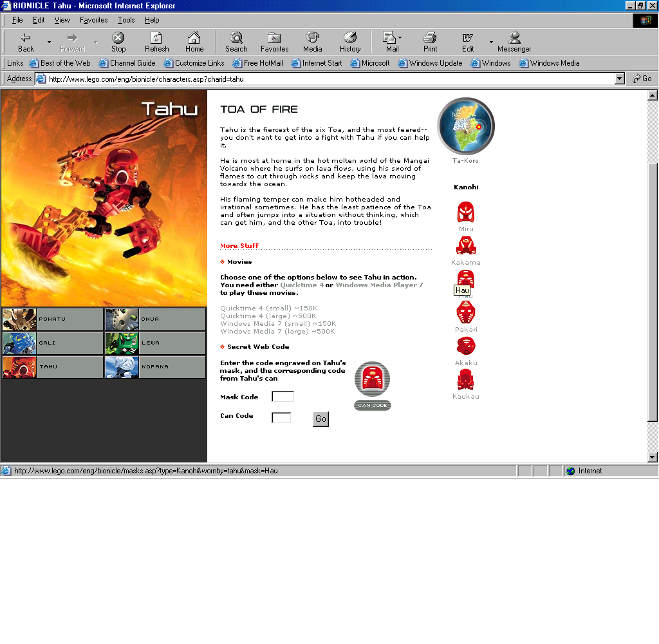Click the Hau mask icon
Viewport: 659px width, 644px height.
tap(466, 278)
